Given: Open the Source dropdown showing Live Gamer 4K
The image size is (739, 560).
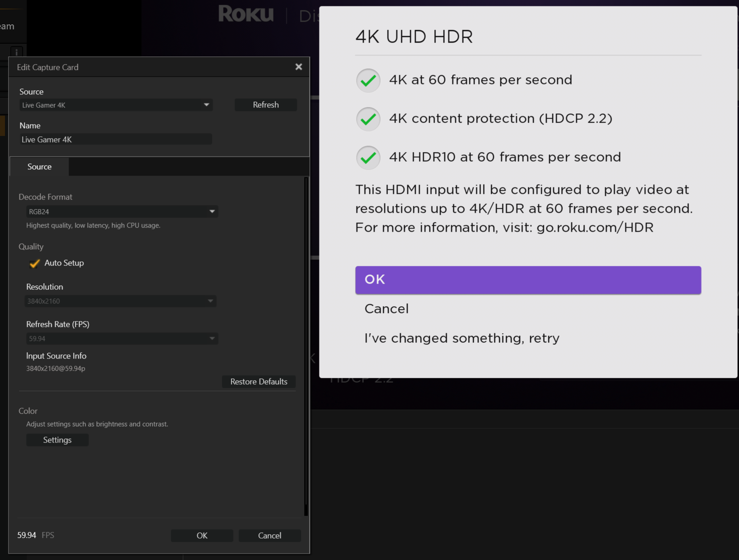Looking at the screenshot, I should [x=116, y=105].
